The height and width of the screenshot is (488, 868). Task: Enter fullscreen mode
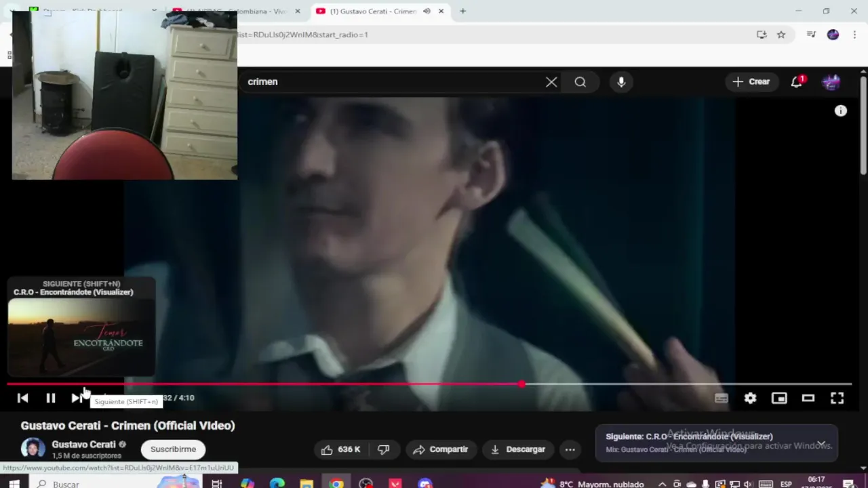point(837,399)
